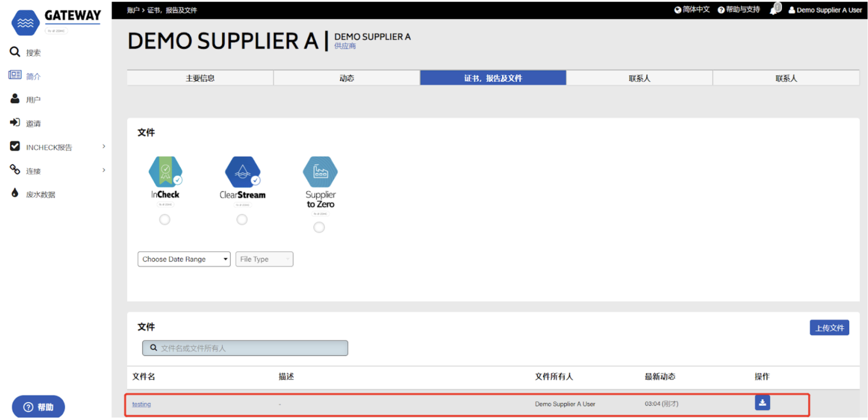Viewport: 868px width, 420px height.
Task: Open the File Type dropdown
Action: pyautogui.click(x=264, y=259)
